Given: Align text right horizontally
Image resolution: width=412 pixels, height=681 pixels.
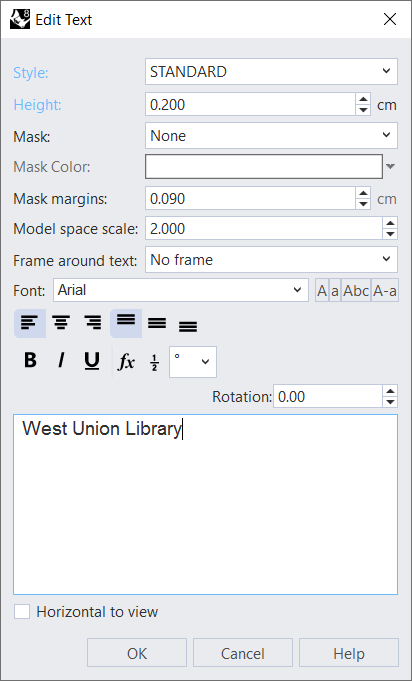Looking at the screenshot, I should [92, 323].
